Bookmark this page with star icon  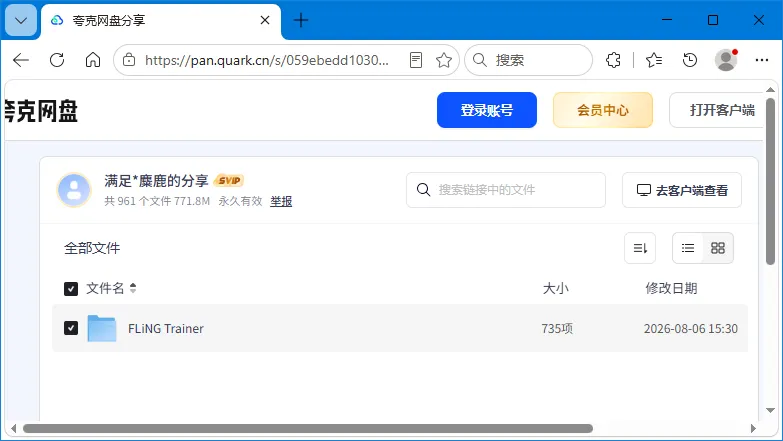point(443,60)
